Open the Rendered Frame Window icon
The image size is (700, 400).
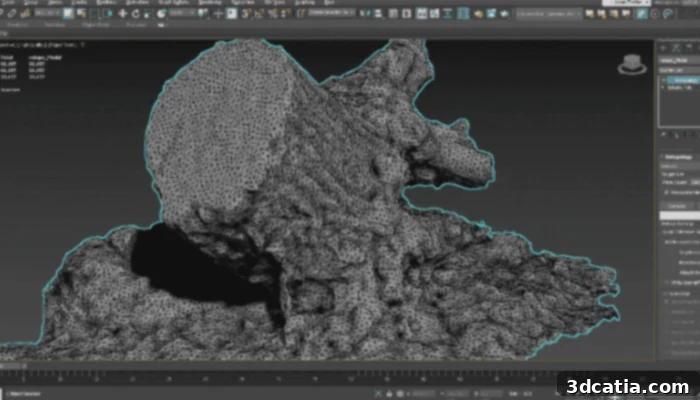tap(492, 13)
